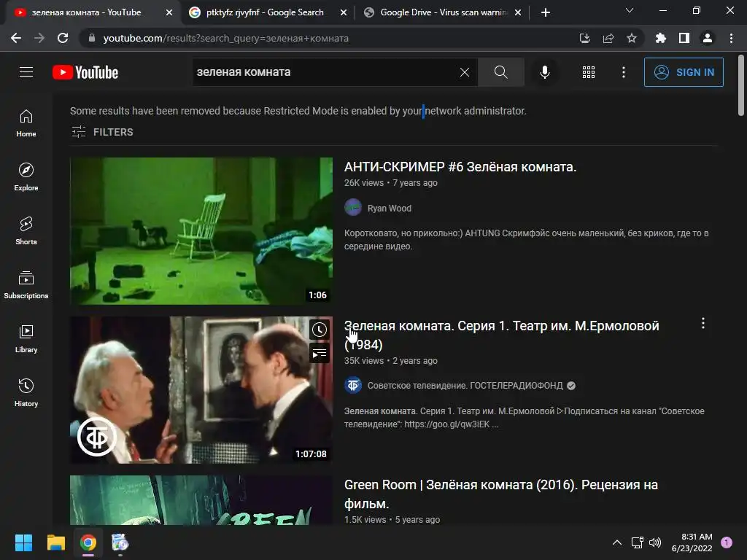Open title Зеленая комната. Серия 1

tap(502, 335)
